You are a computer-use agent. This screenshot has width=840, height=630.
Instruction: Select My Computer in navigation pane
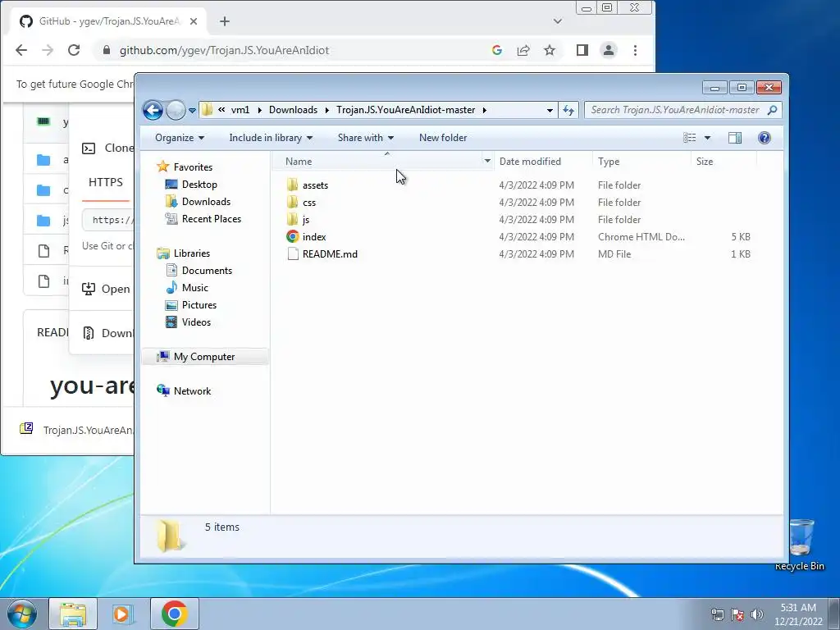tap(204, 357)
